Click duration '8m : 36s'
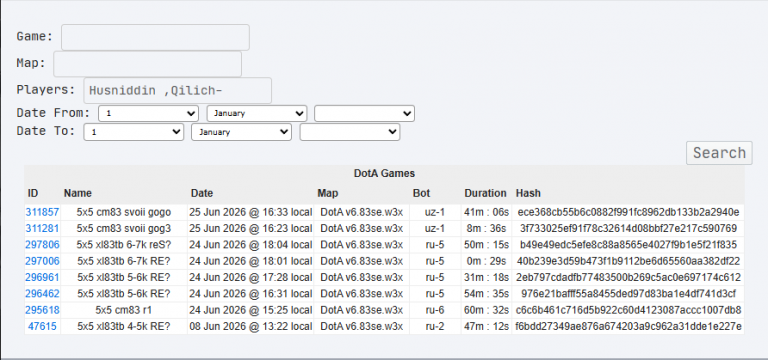This screenshot has width=768, height=360. click(x=486, y=228)
